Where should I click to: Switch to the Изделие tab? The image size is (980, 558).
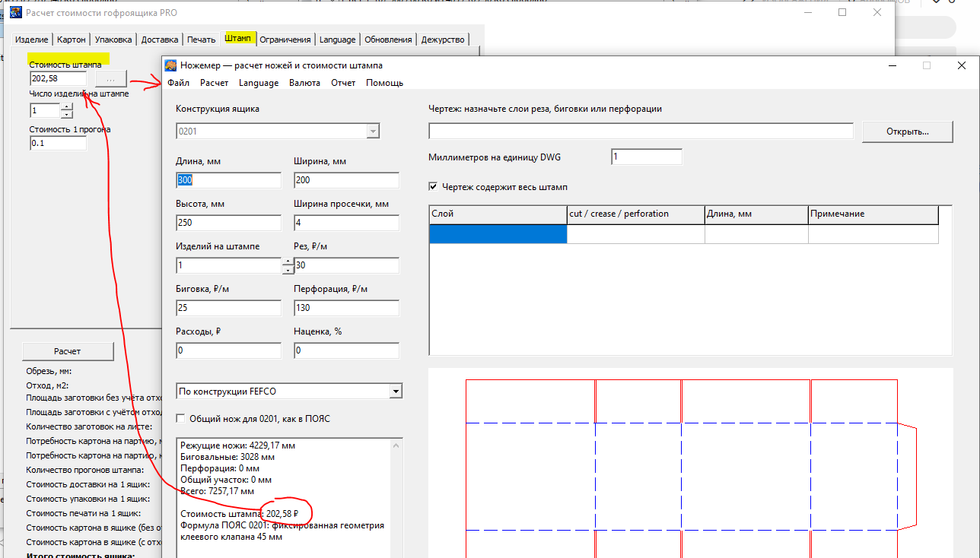pos(32,40)
